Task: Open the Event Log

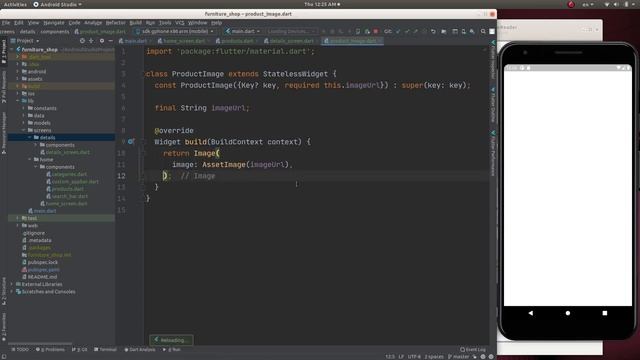Action: tap(473, 349)
